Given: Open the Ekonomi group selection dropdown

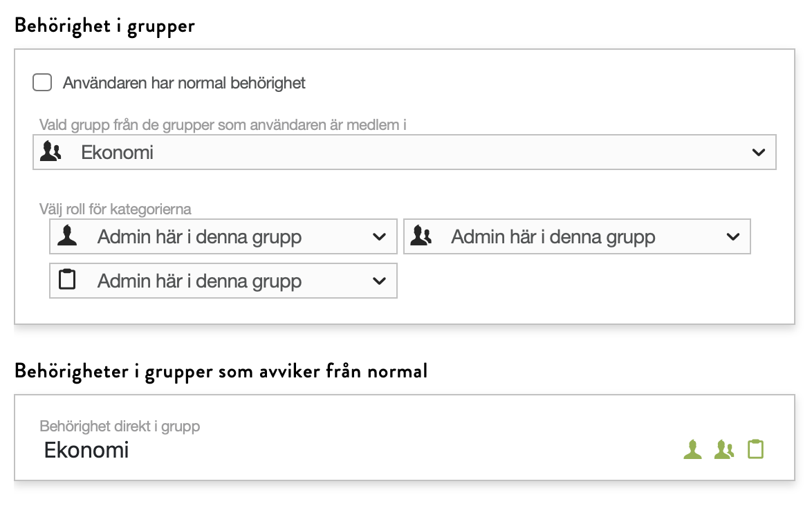Looking at the screenshot, I should 404,152.
